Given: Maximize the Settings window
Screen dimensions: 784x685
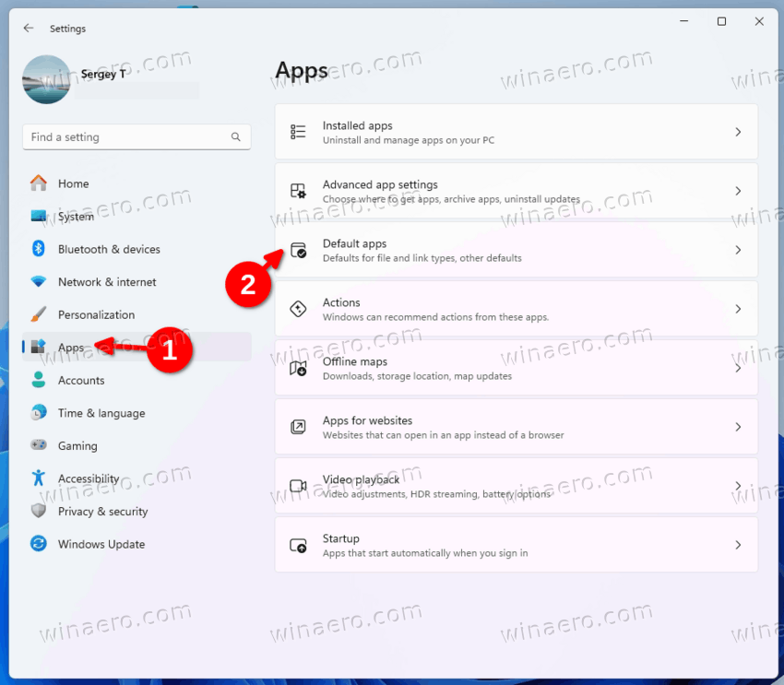Looking at the screenshot, I should 721,21.
